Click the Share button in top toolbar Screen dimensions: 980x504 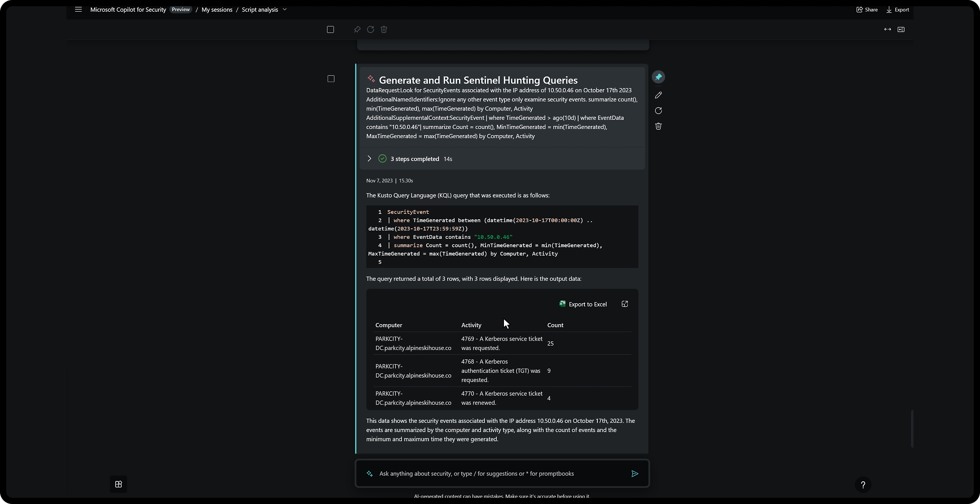point(867,9)
